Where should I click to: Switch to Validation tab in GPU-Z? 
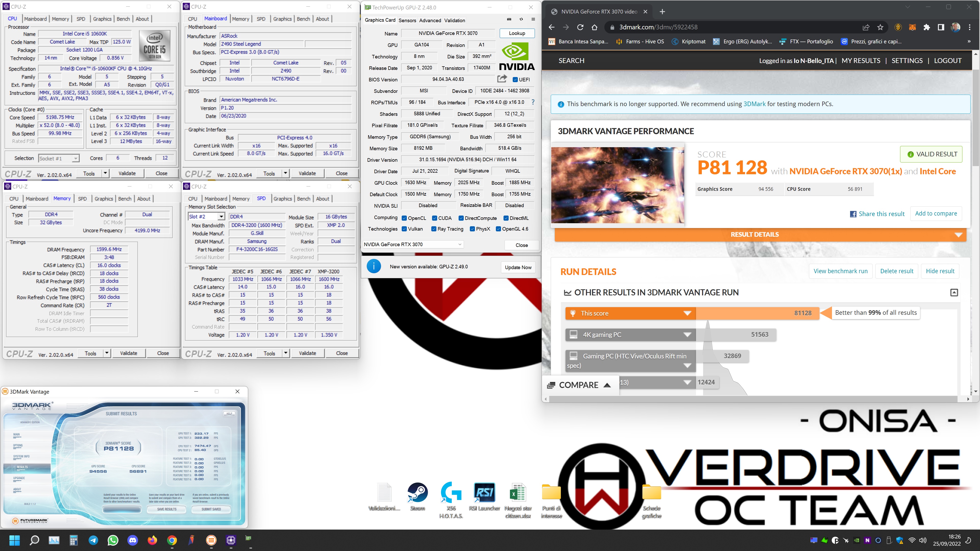coord(455,20)
